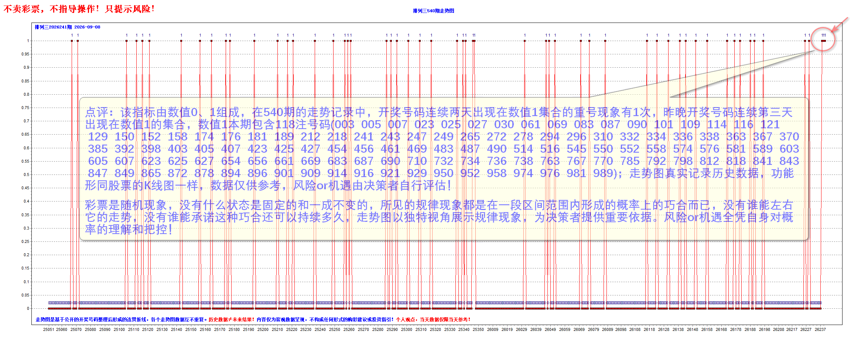
Task: Click the comment paragraph starting 彩票是随机现象
Action: click(x=439, y=217)
